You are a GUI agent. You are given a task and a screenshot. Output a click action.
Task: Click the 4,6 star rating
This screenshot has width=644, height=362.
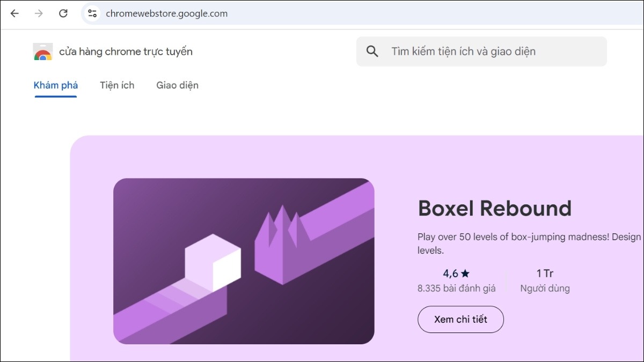[456, 274]
